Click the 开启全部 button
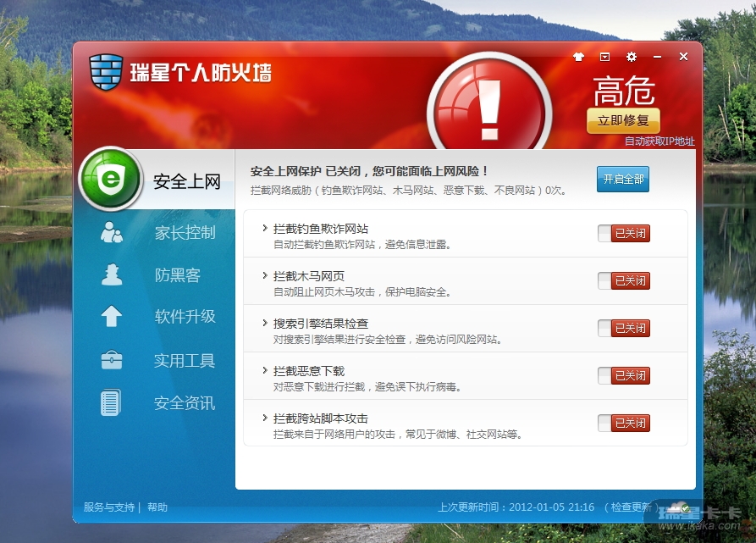The image size is (756, 543). click(x=623, y=180)
